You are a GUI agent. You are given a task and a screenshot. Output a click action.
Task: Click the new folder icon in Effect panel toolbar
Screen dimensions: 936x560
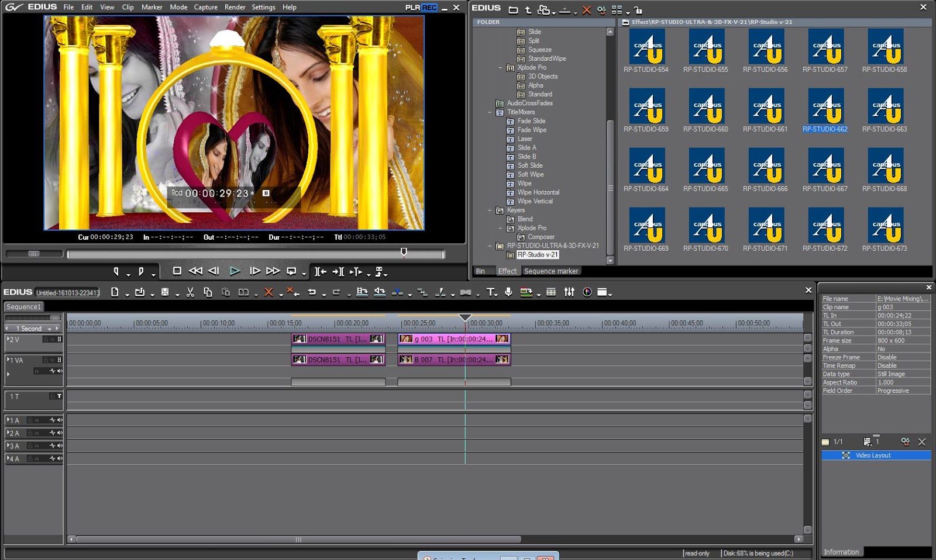click(513, 10)
